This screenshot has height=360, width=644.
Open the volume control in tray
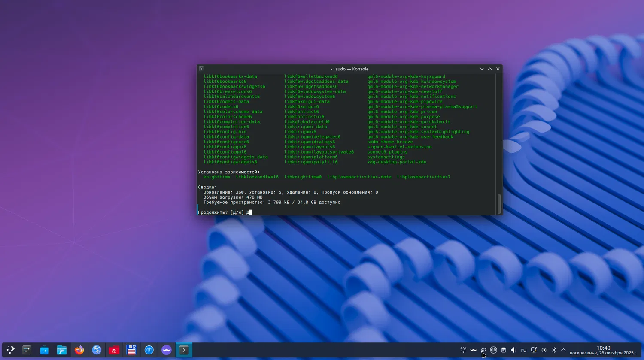pyautogui.click(x=513, y=350)
